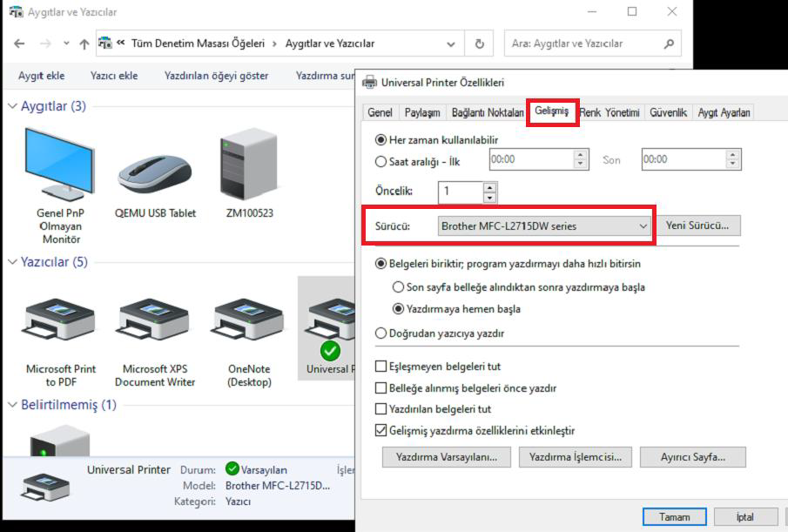
Task: Check 'Belleğe alınmış belgeleri önce yazdır'
Action: pyautogui.click(x=381, y=387)
